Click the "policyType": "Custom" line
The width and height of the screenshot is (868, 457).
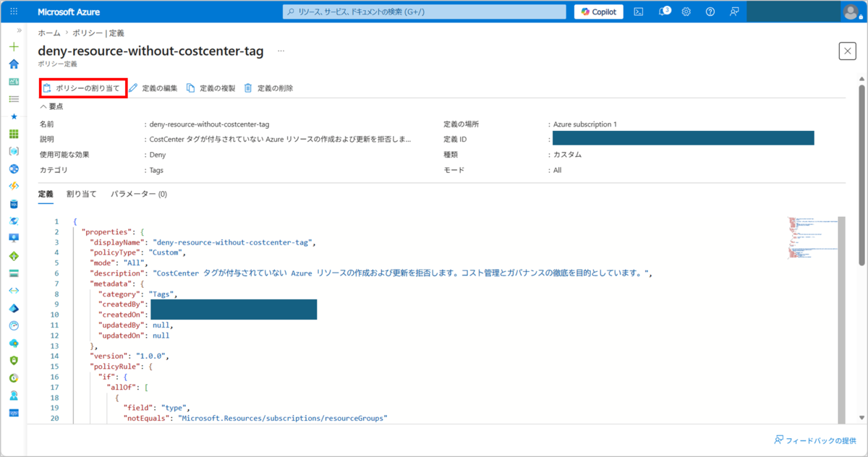tap(138, 253)
